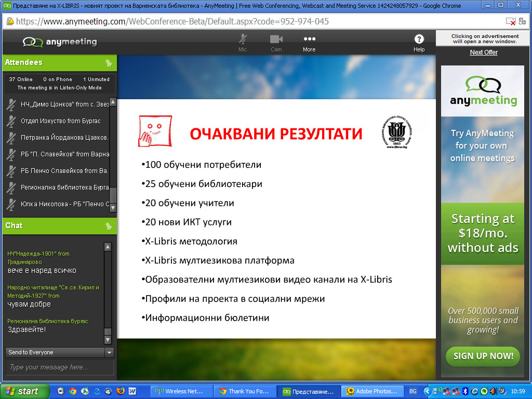Launch the green music-note app in quick launch
Viewport: 532px width, 399px height.
point(85,391)
